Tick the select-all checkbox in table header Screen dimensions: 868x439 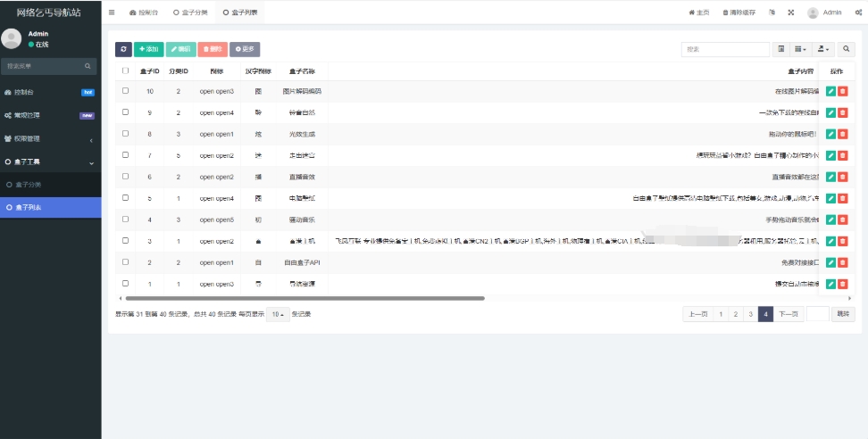[125, 70]
